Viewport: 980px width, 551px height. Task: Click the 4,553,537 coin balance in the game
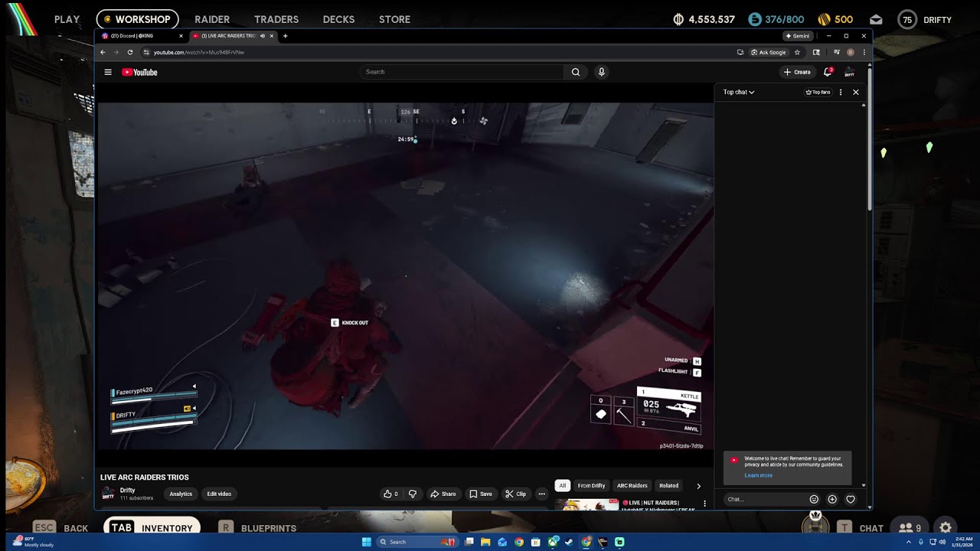point(704,20)
